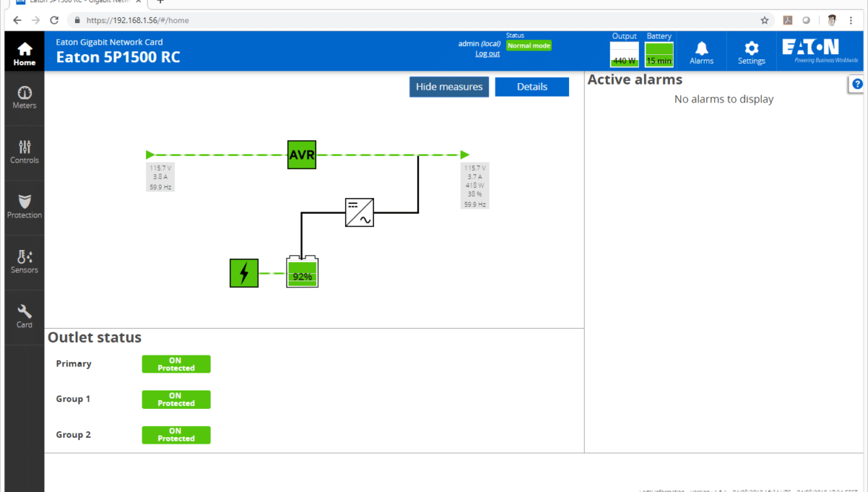Log out of admin account
868x492 pixels.
point(487,53)
